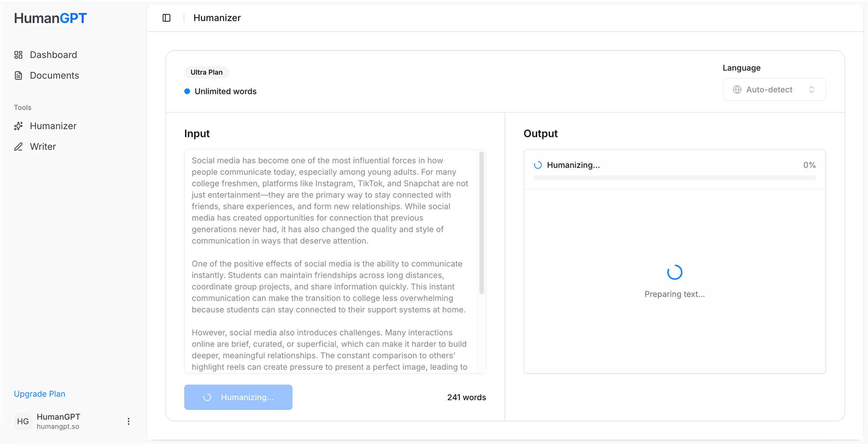
Task: Click the output progress bar showing 0%
Action: click(x=674, y=177)
